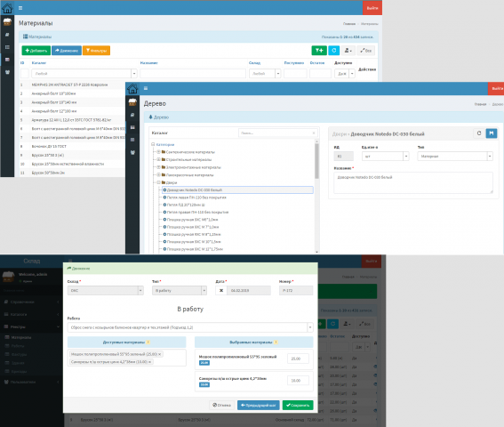Click the green add-filter icon button
This screenshot has height=427, width=504.
319,51
